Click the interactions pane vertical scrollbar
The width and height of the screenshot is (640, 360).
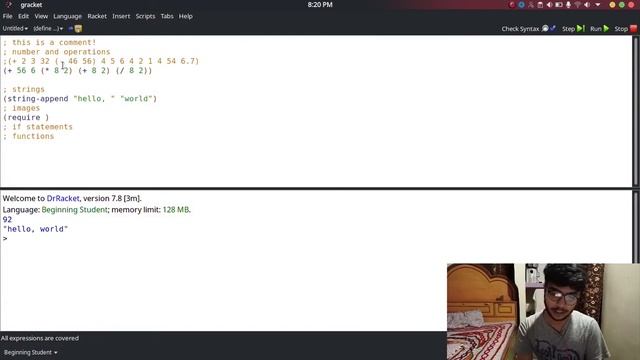point(636,227)
